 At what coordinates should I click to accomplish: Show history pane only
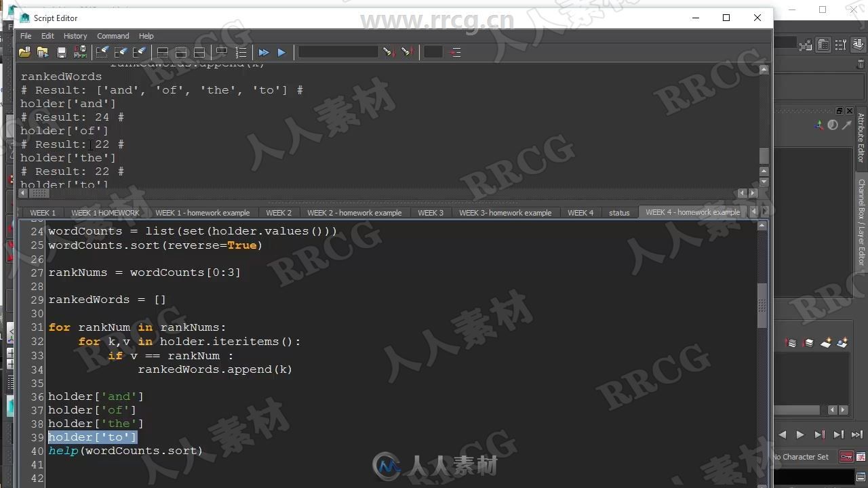tap(163, 52)
